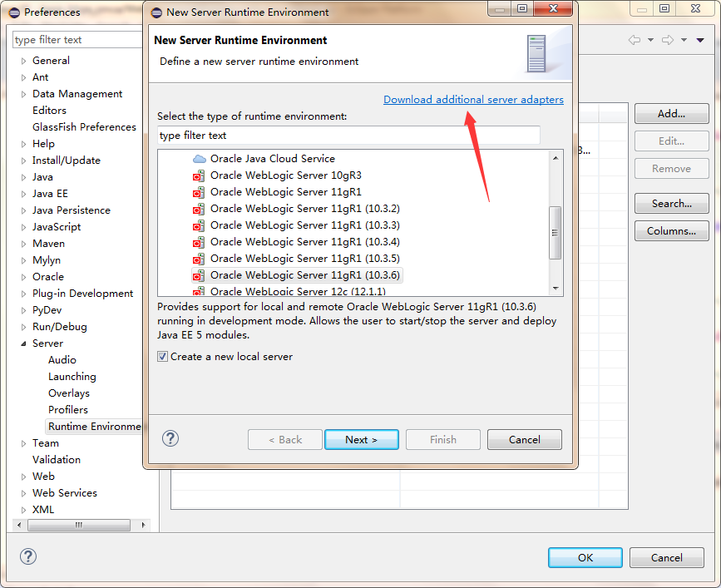The width and height of the screenshot is (721, 588).
Task: Collapse the Server preferences node
Action: [24, 343]
